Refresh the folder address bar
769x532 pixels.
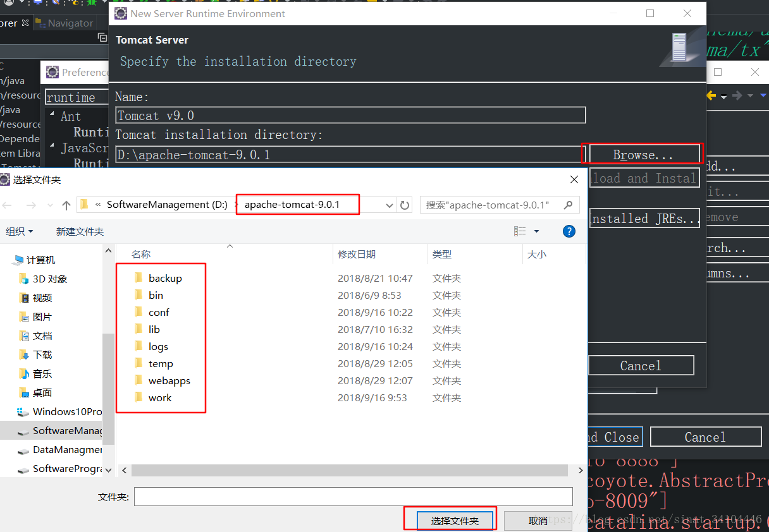(x=405, y=205)
